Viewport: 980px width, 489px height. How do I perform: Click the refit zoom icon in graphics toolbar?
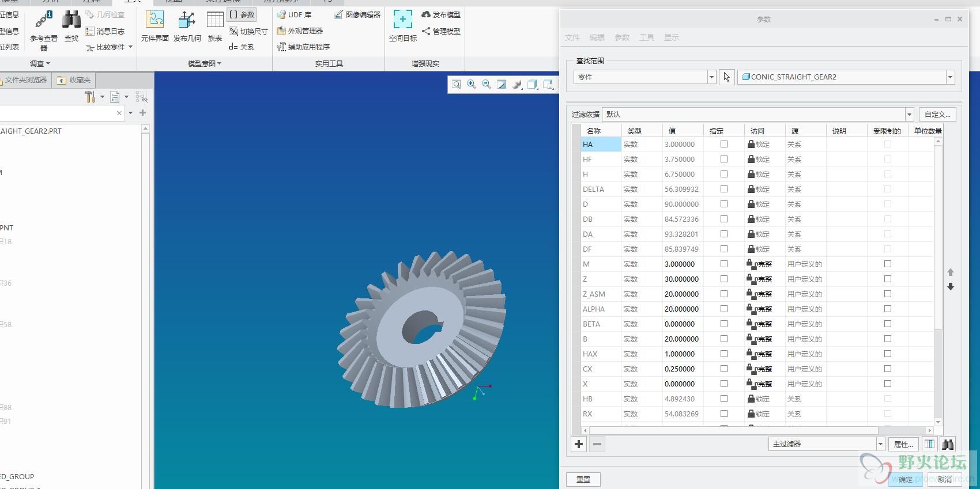coord(457,84)
